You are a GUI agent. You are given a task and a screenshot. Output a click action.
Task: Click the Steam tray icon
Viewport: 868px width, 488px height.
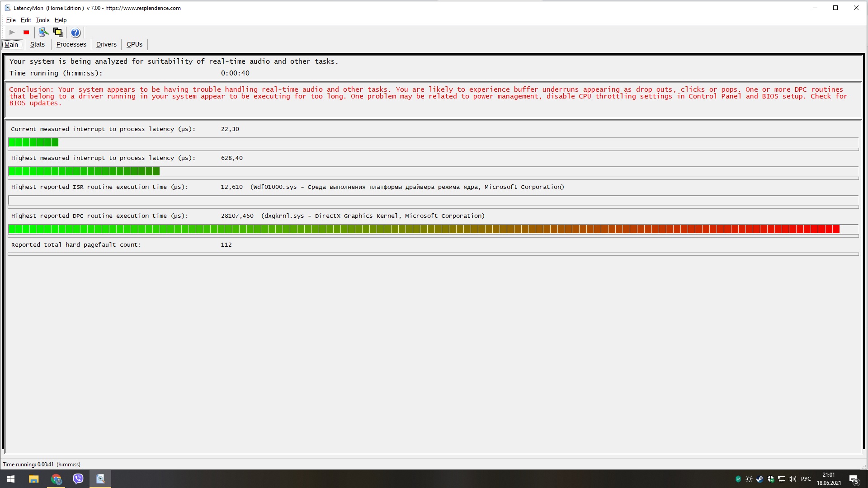(760, 479)
